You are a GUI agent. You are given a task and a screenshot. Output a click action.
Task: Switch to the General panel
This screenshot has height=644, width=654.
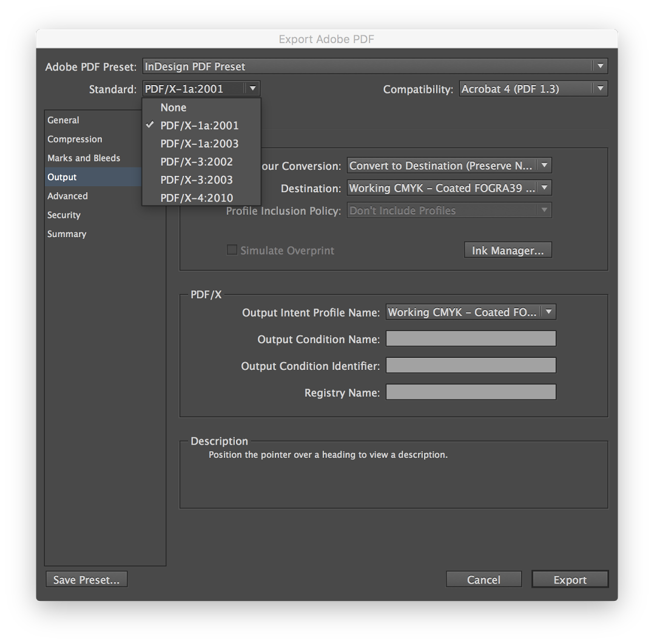tap(63, 120)
